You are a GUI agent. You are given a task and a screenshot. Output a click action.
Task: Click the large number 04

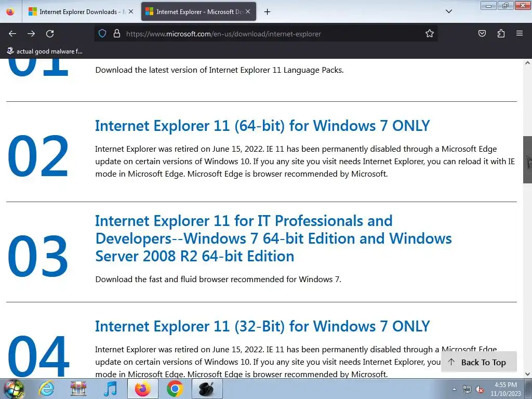[38, 356]
